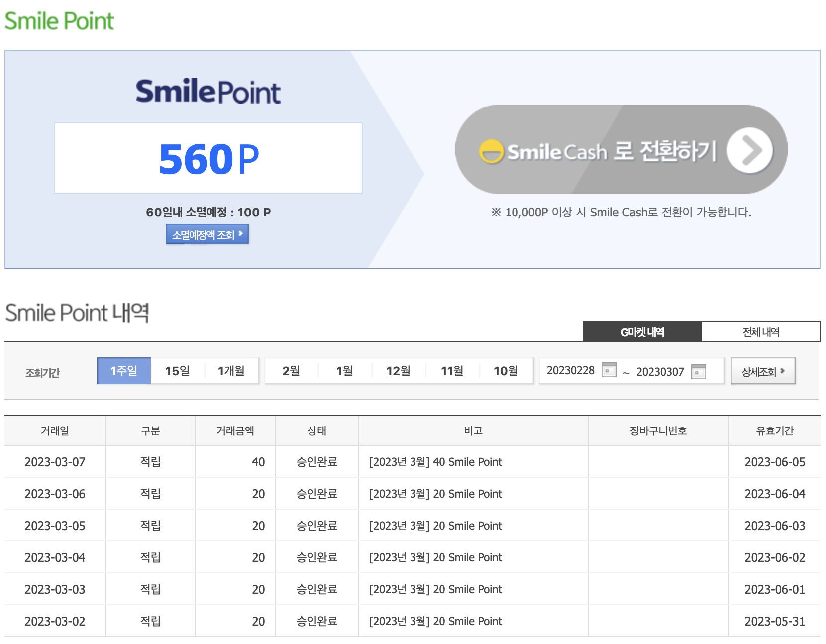Click expiry date 2023-05-31
Image resolution: width=826 pixels, height=644 pixels.
pyautogui.click(x=775, y=621)
